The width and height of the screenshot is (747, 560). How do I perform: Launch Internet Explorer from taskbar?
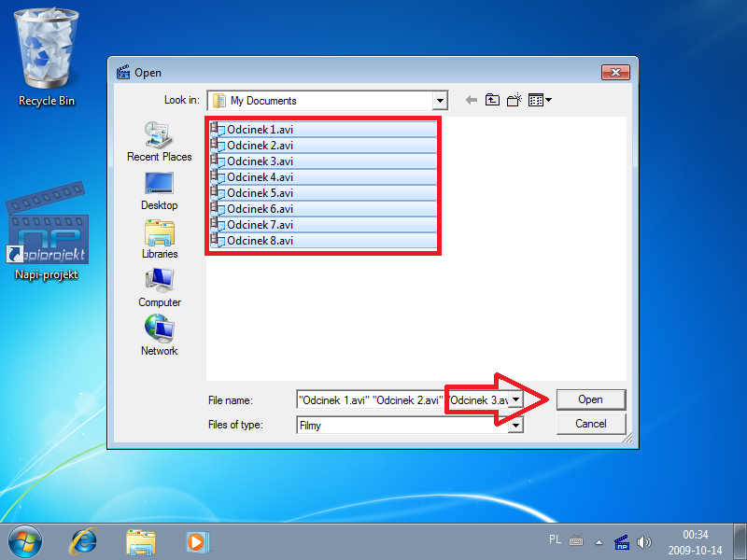point(83,542)
